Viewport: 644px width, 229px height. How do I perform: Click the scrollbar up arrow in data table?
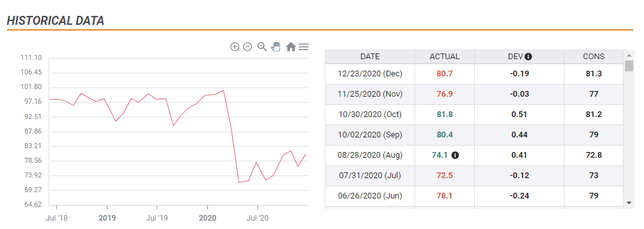(629, 55)
